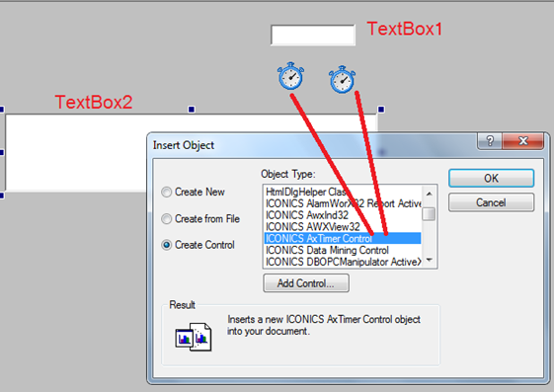Confirm with the OK button
554x392 pixels.
click(x=491, y=178)
